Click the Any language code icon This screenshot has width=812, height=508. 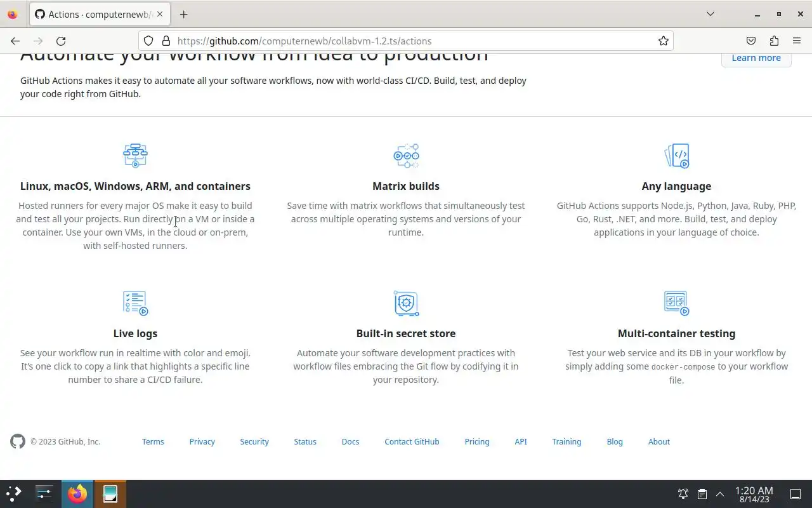pos(676,156)
